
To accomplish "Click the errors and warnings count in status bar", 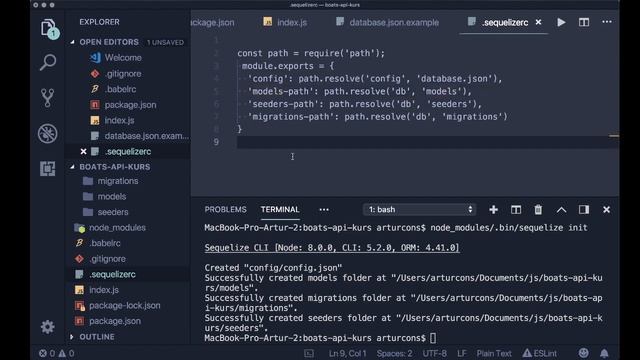I will (x=57, y=353).
